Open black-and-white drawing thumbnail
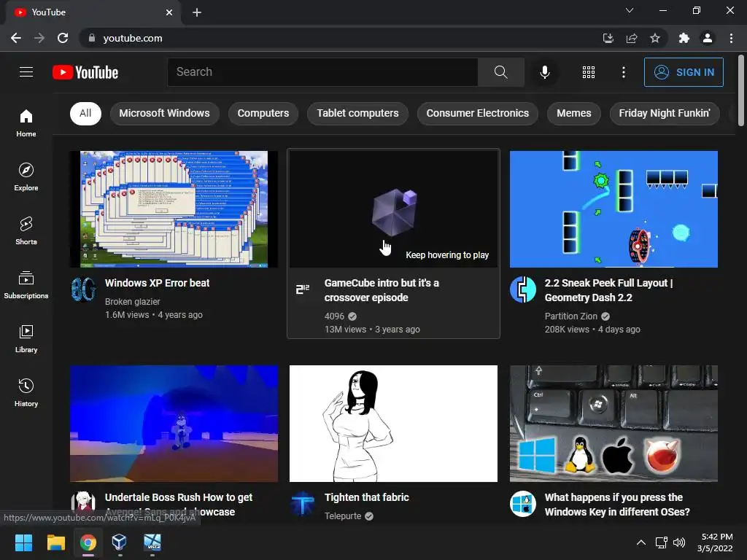The height and width of the screenshot is (560, 747). pyautogui.click(x=393, y=424)
